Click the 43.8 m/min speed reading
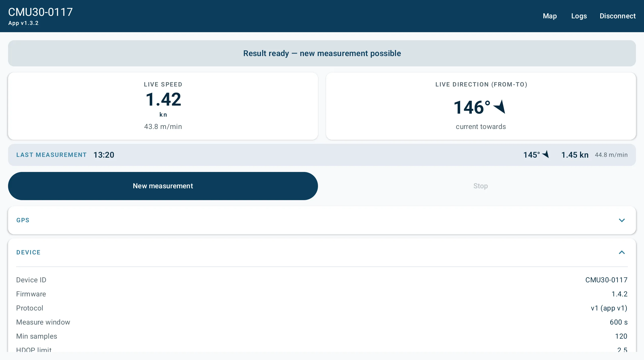Image resolution: width=644 pixels, height=360 pixels. tap(163, 126)
